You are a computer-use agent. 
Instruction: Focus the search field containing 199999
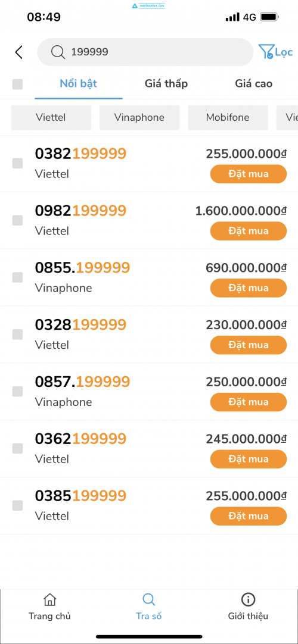coord(145,52)
